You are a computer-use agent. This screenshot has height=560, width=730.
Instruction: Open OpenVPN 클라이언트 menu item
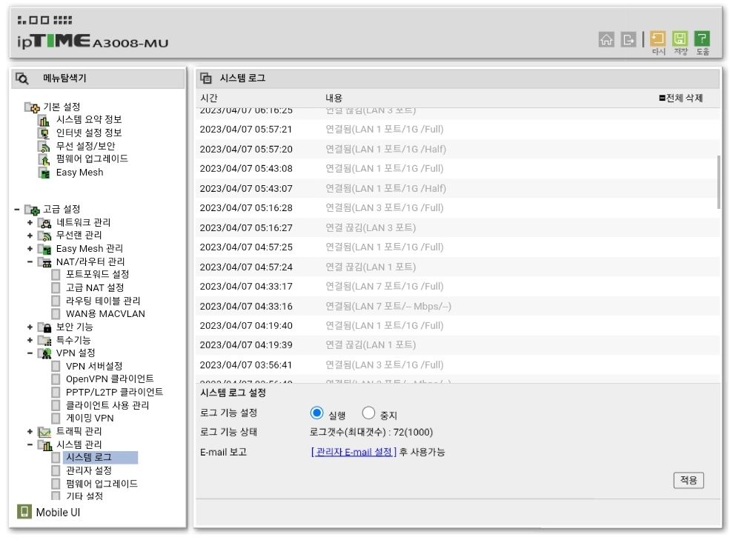pyautogui.click(x=110, y=379)
